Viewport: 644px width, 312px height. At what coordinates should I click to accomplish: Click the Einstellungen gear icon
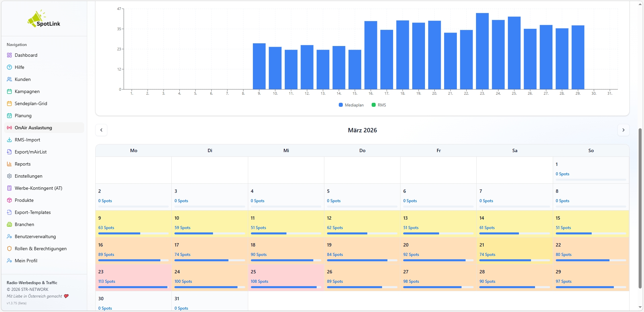pos(9,176)
